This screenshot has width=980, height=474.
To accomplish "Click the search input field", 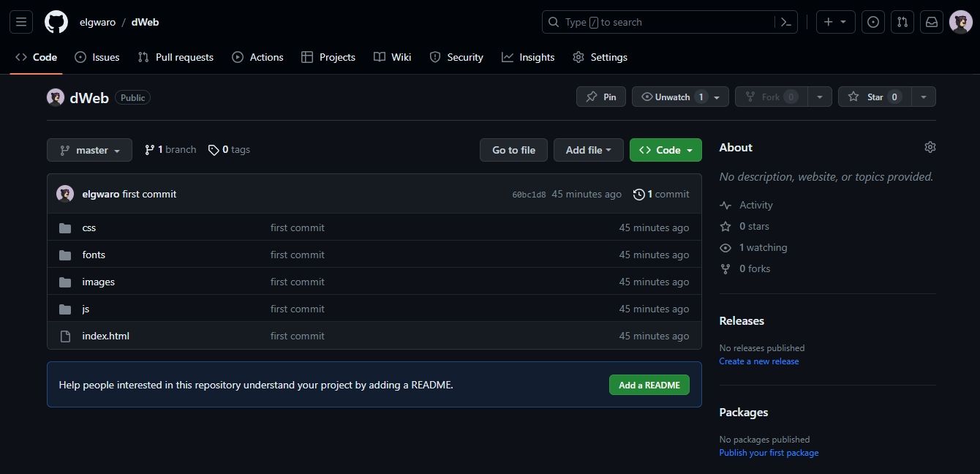I will (x=658, y=22).
